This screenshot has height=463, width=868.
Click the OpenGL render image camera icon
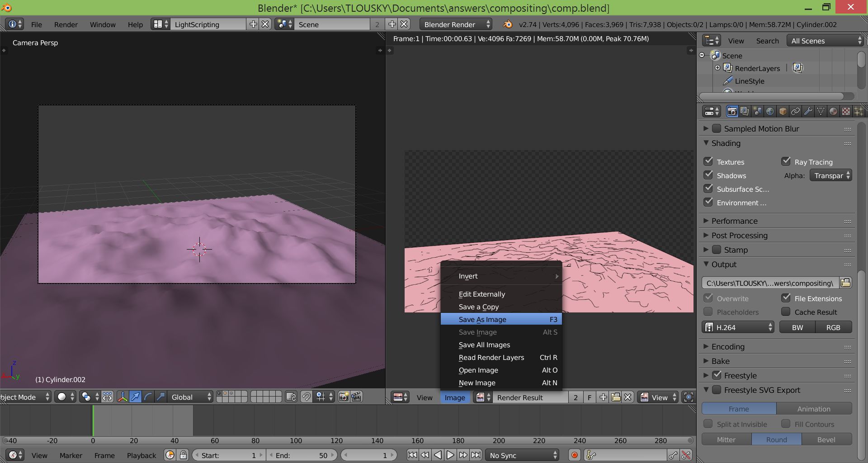pyautogui.click(x=344, y=397)
